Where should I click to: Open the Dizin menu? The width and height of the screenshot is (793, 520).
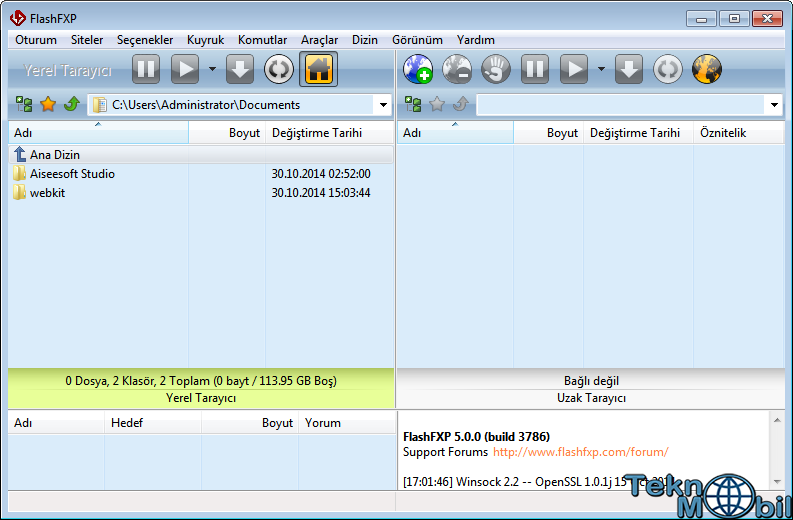[x=365, y=40]
